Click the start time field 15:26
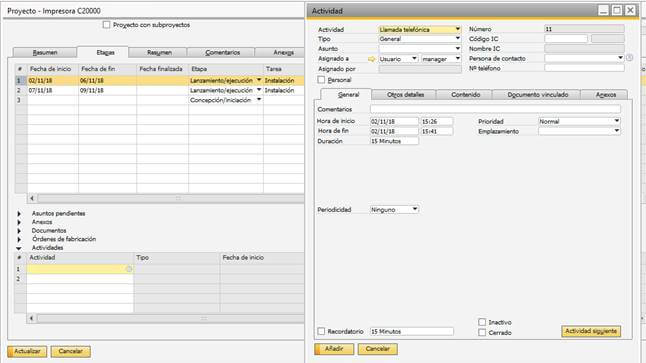 pyautogui.click(x=437, y=121)
